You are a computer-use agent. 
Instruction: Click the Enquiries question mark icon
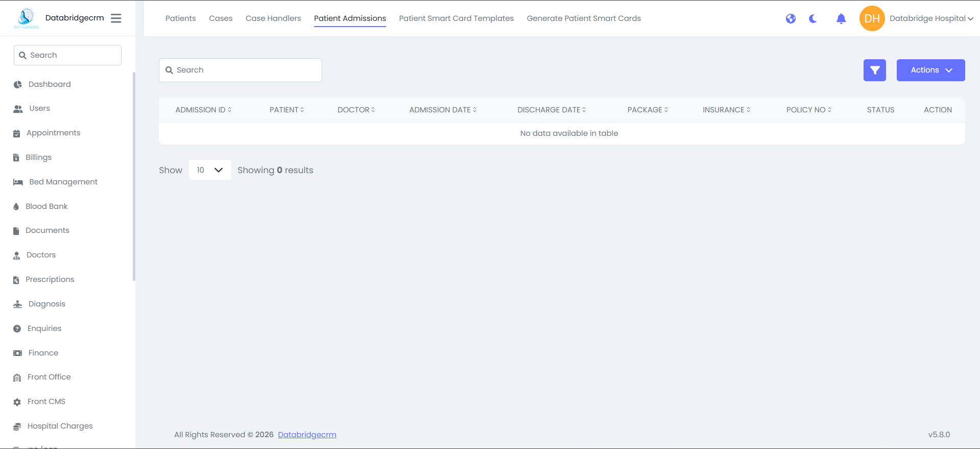click(x=17, y=329)
